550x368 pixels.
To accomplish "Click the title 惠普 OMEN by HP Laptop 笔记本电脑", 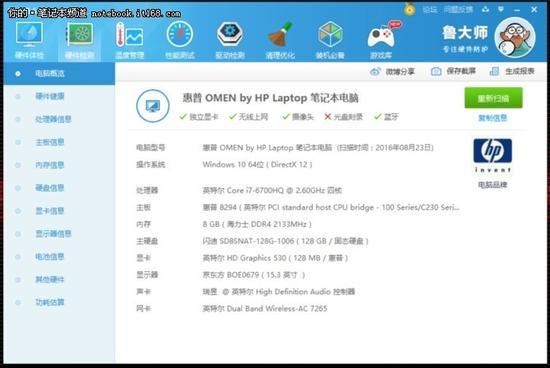I will 270,98.
